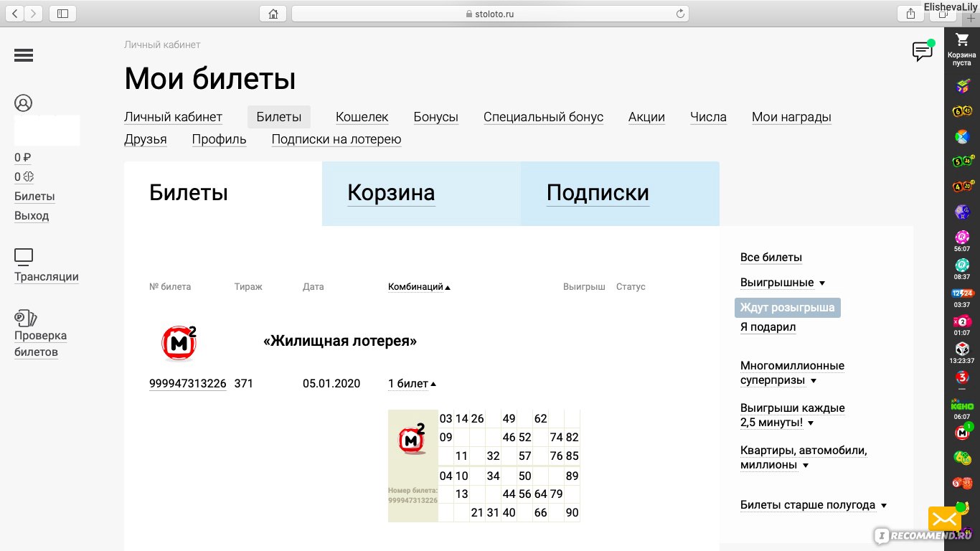
Task: Collapse the 1 билет ticket expander
Action: [x=412, y=384]
